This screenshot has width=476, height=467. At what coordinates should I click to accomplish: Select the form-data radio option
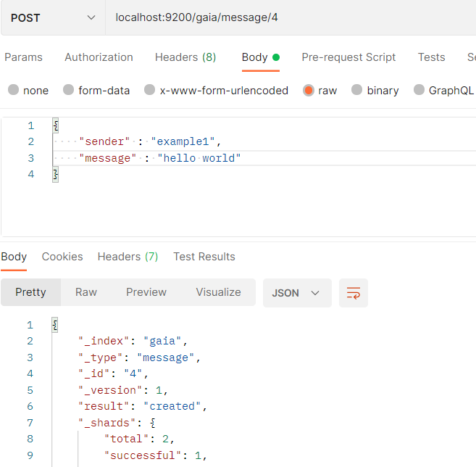click(96, 90)
